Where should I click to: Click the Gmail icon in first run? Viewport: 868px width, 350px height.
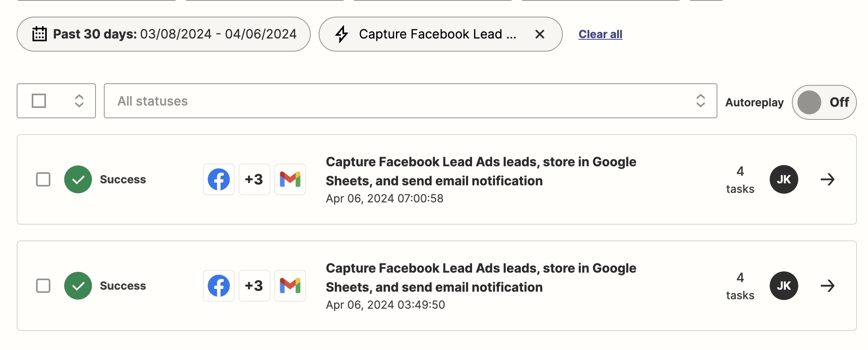click(x=290, y=179)
